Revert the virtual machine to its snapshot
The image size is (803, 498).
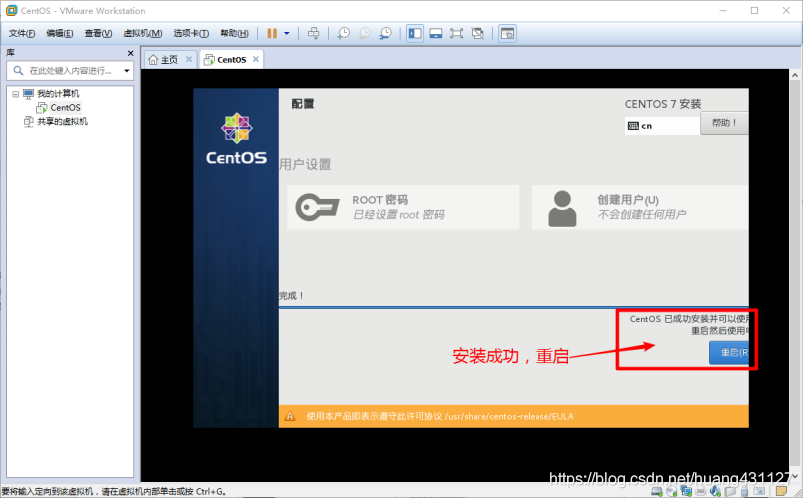[364, 33]
